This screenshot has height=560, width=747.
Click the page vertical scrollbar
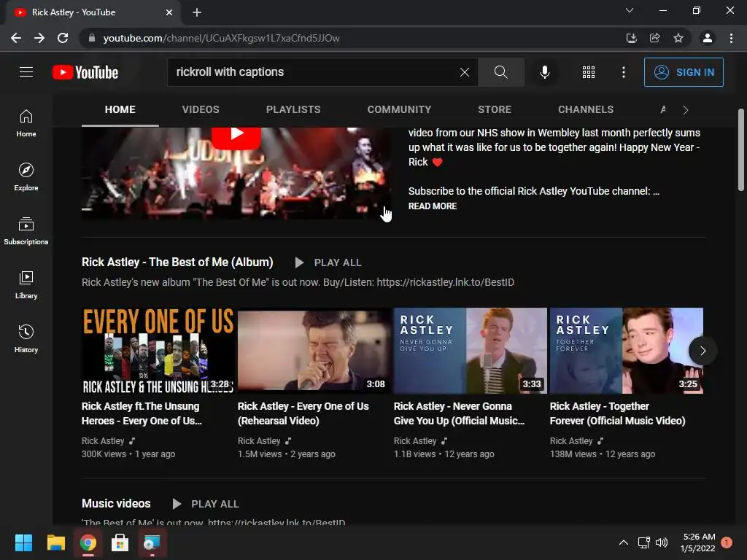click(x=741, y=149)
